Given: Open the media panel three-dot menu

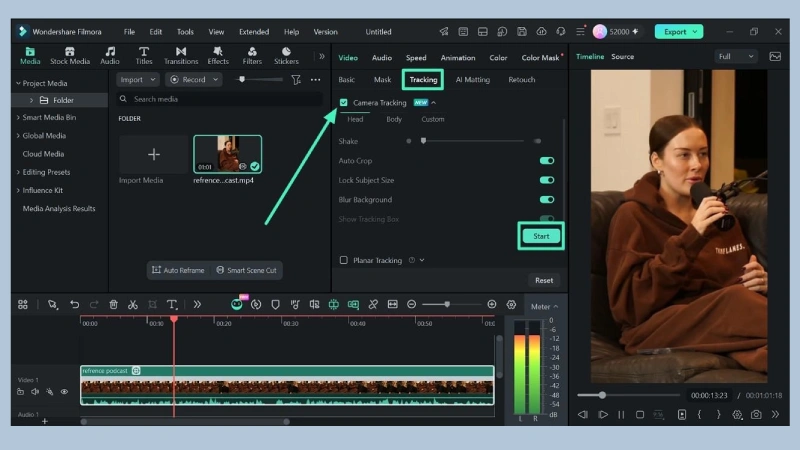Looking at the screenshot, I should (315, 80).
